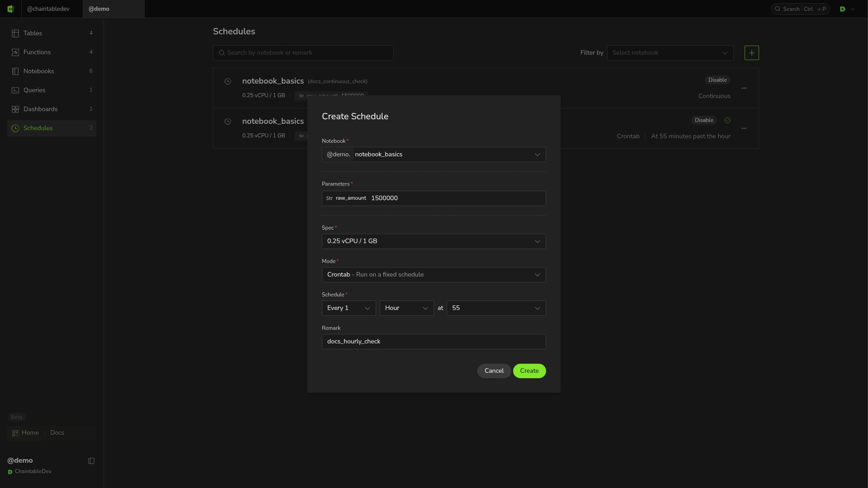
Task: Click the @demo workspace name at bottom
Action: pyautogui.click(x=20, y=460)
